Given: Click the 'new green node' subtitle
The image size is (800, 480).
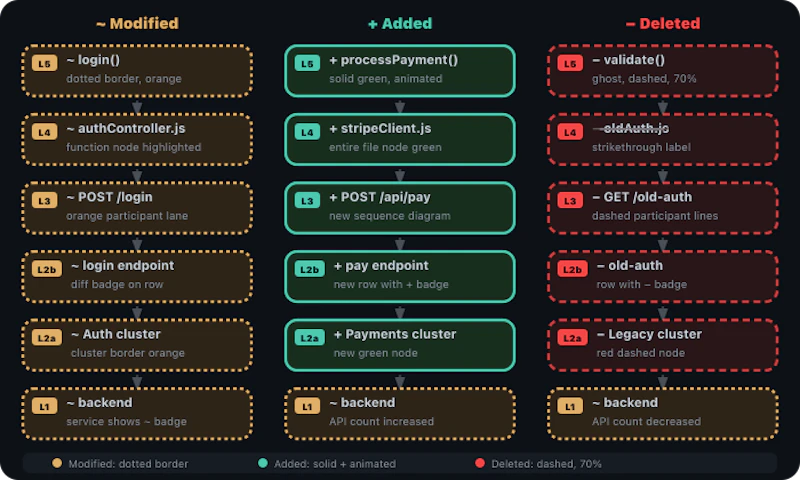Looking at the screenshot, I should pos(376,353).
